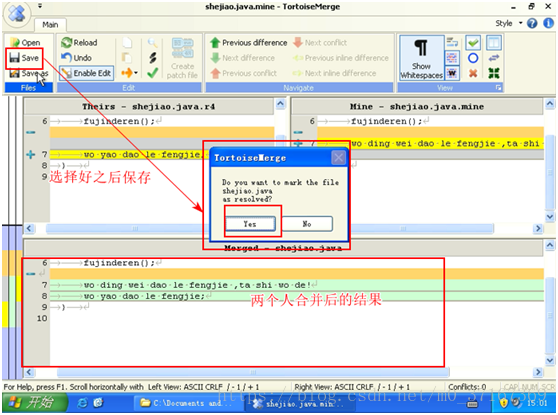Click the blue swap arrows icon in View
558x415 pixels.
pos(494,58)
